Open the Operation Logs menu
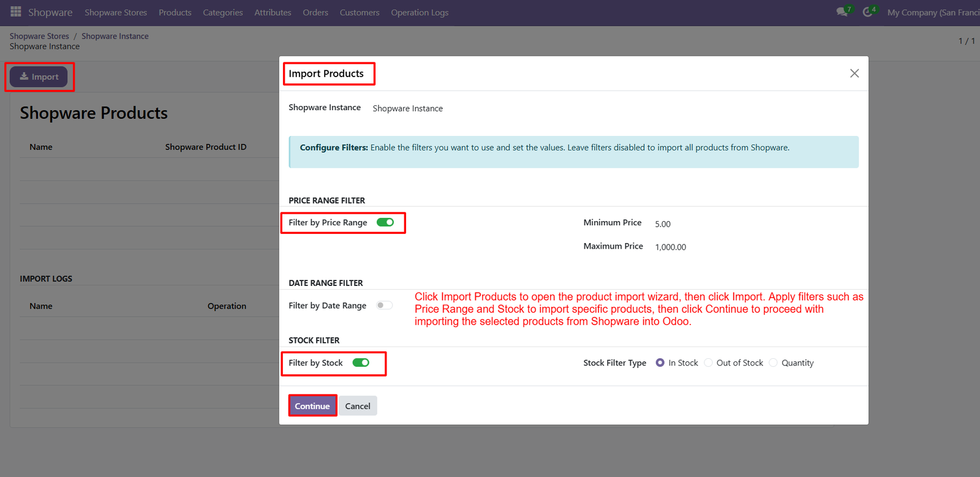 (x=420, y=12)
